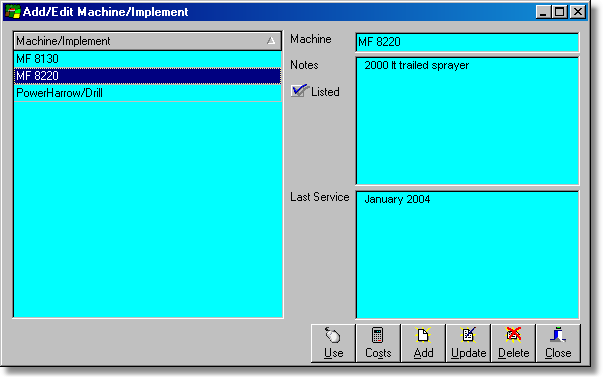
Task: Click into the Last Service text area
Action: [x=467, y=254]
